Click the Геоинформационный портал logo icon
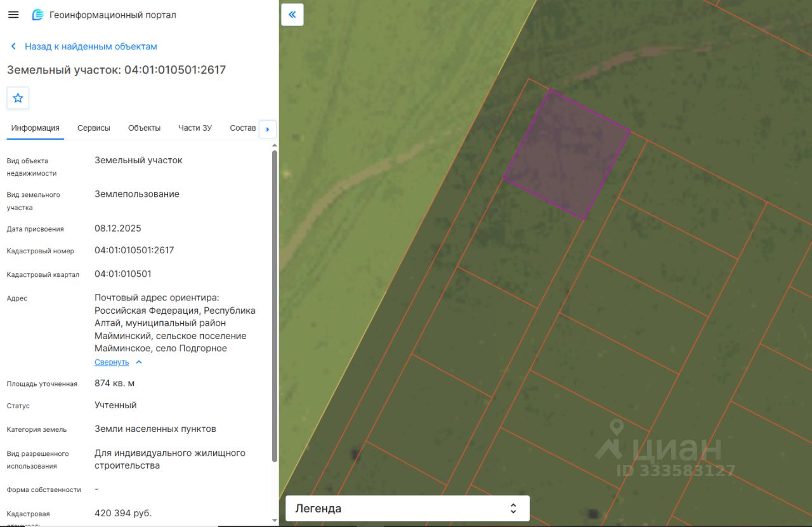 click(x=37, y=15)
